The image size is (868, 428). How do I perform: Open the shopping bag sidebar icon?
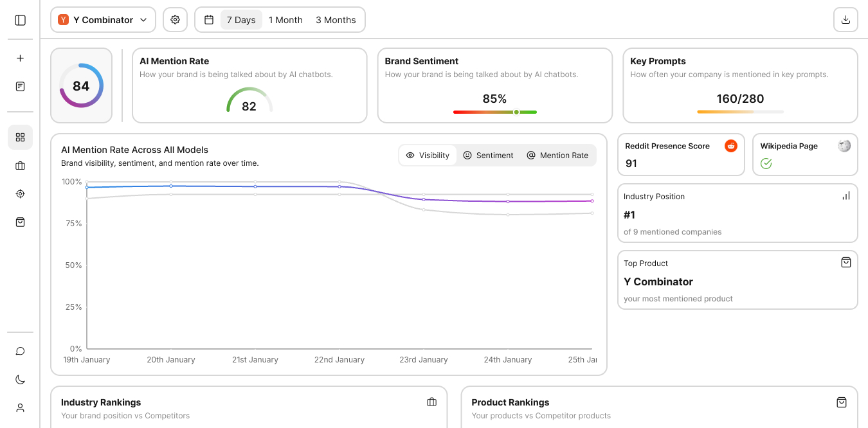click(20, 222)
